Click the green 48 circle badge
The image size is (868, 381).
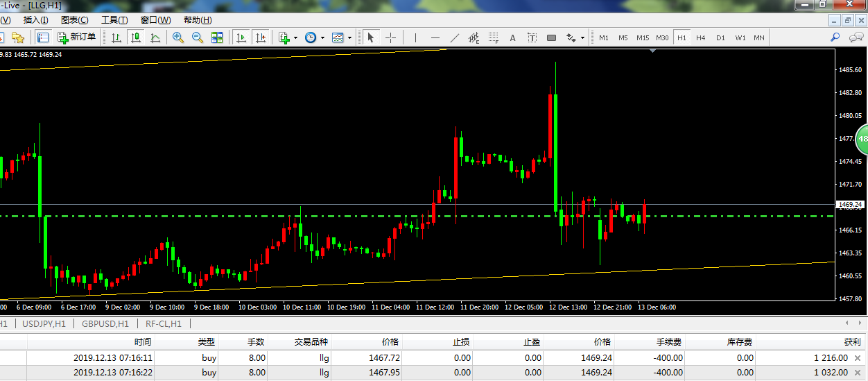pyautogui.click(x=862, y=139)
